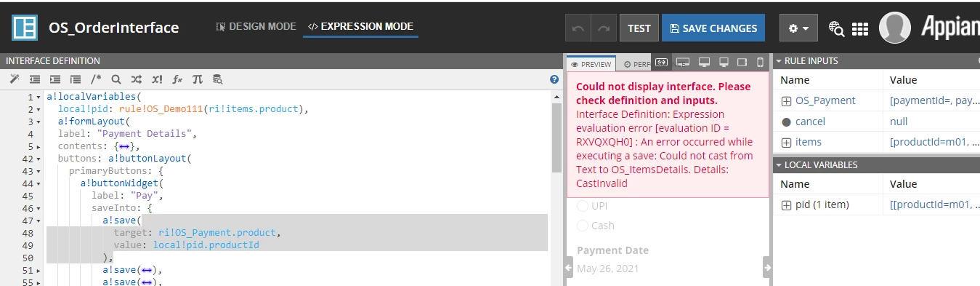The image size is (980, 286).
Task: Expand the pid local variable
Action: pos(786,205)
